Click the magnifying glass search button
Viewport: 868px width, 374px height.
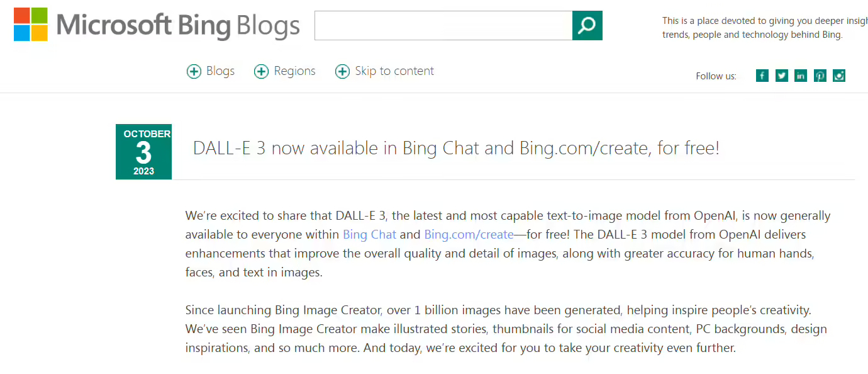point(587,25)
